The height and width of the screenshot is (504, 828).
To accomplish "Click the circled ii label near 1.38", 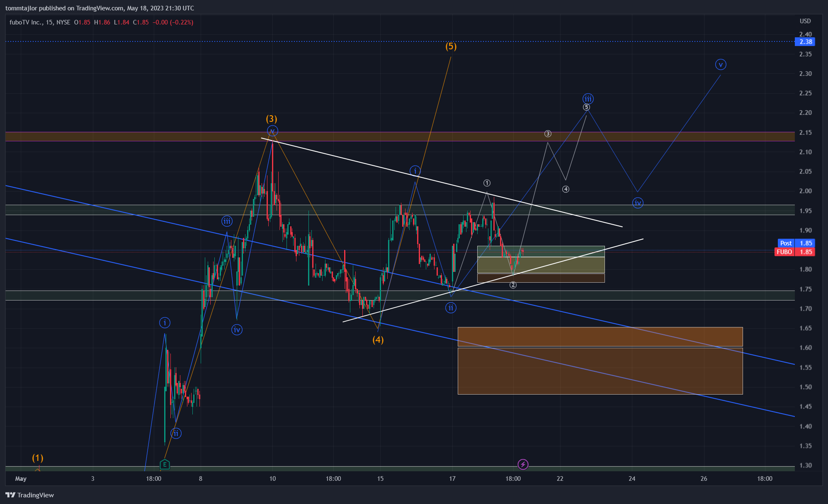I will [x=176, y=434].
